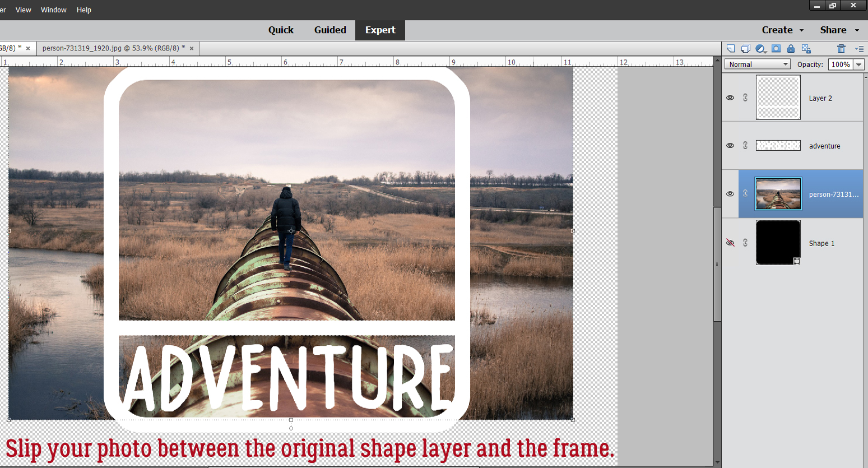Open the View menu
868x468 pixels.
tap(23, 10)
